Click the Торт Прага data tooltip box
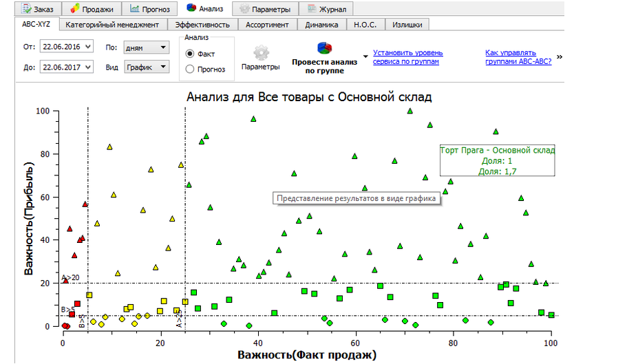The image size is (627, 364). [497, 160]
